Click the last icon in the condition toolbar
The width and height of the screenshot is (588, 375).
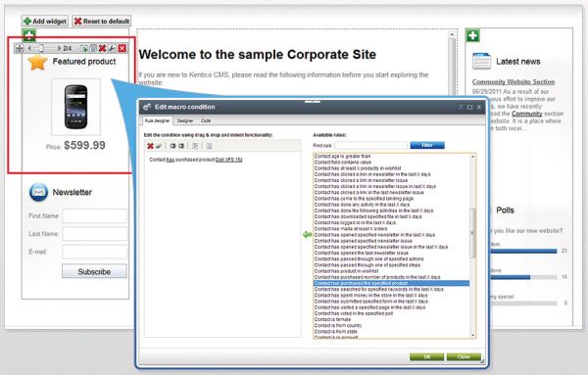(209, 146)
